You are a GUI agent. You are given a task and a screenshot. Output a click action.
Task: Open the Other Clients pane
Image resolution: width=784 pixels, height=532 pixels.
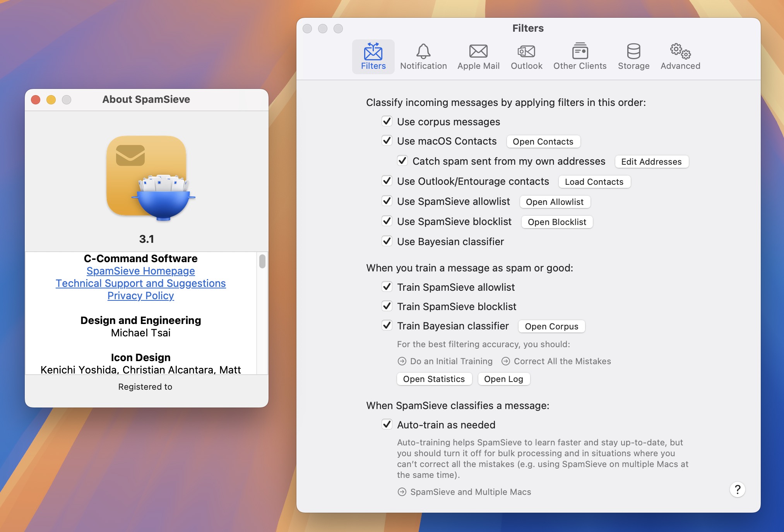click(x=580, y=56)
